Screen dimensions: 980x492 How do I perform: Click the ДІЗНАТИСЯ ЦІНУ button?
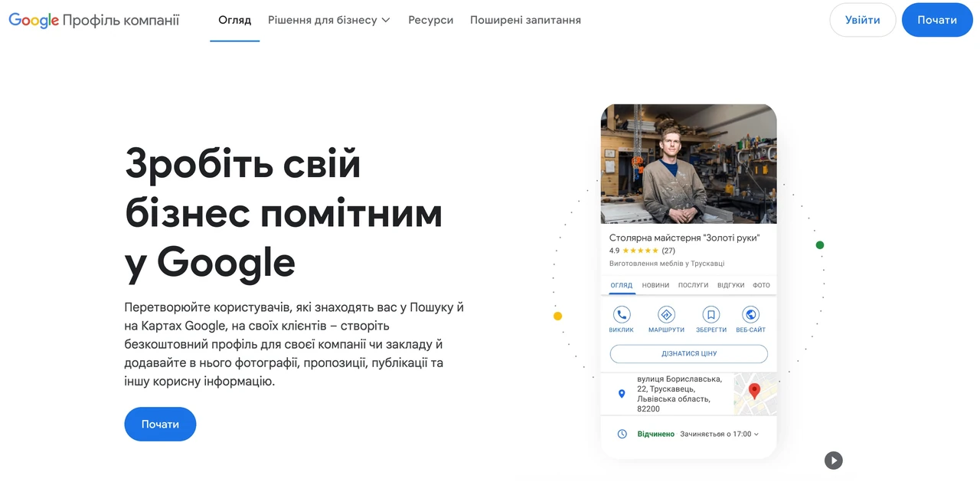[x=688, y=353]
